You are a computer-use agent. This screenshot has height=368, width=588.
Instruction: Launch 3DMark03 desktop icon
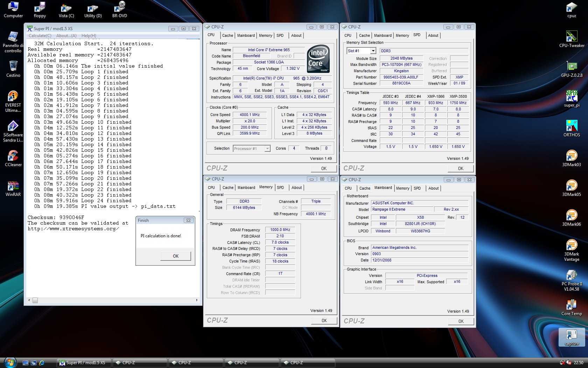coord(572,158)
